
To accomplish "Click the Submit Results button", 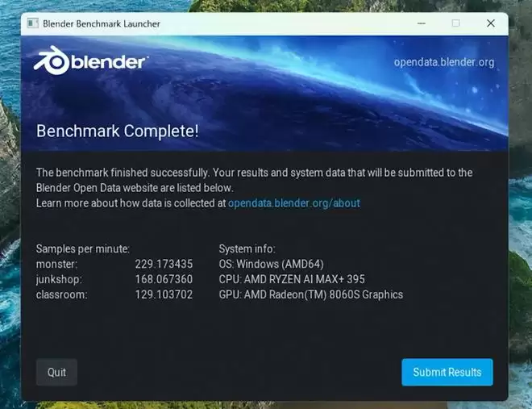I will [x=447, y=372].
